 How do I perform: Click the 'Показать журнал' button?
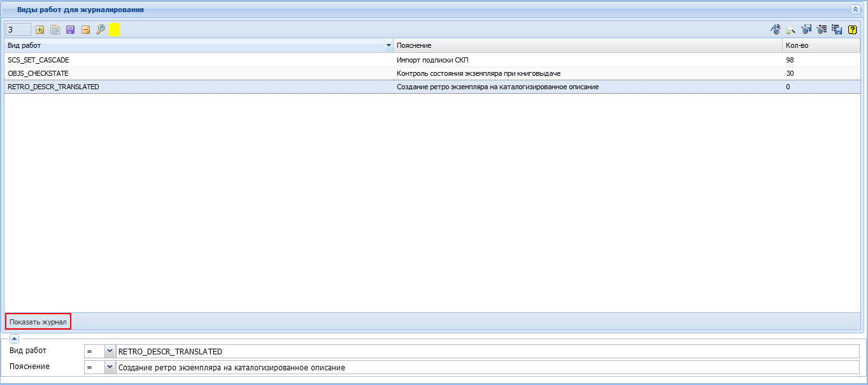point(38,322)
